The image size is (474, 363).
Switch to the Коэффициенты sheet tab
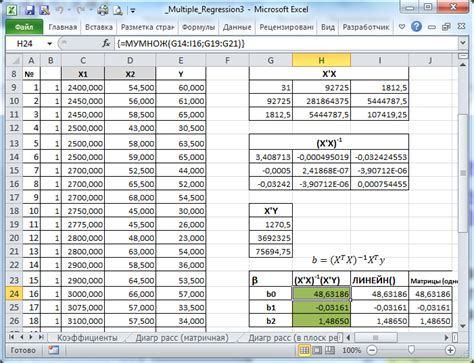[87, 338]
